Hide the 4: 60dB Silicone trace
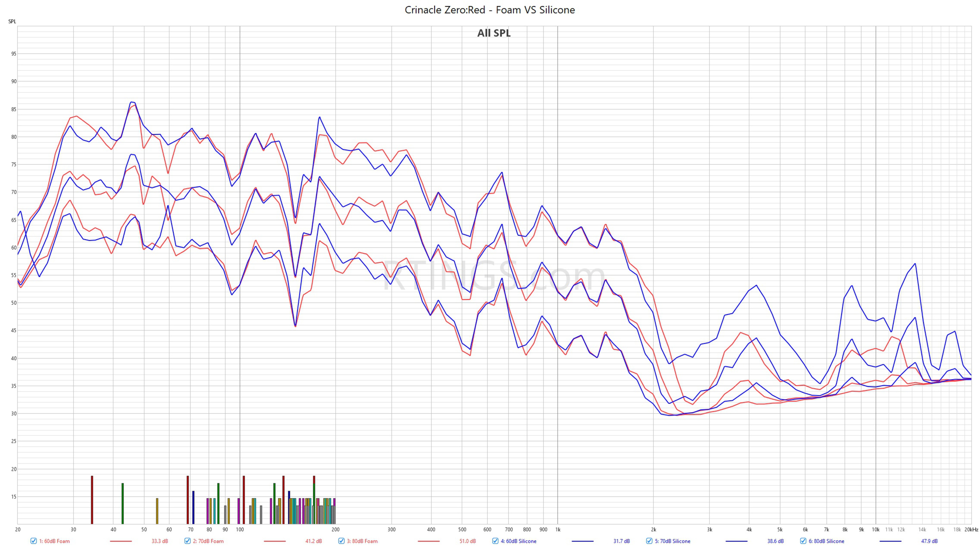The width and height of the screenshot is (980, 546). [x=495, y=541]
